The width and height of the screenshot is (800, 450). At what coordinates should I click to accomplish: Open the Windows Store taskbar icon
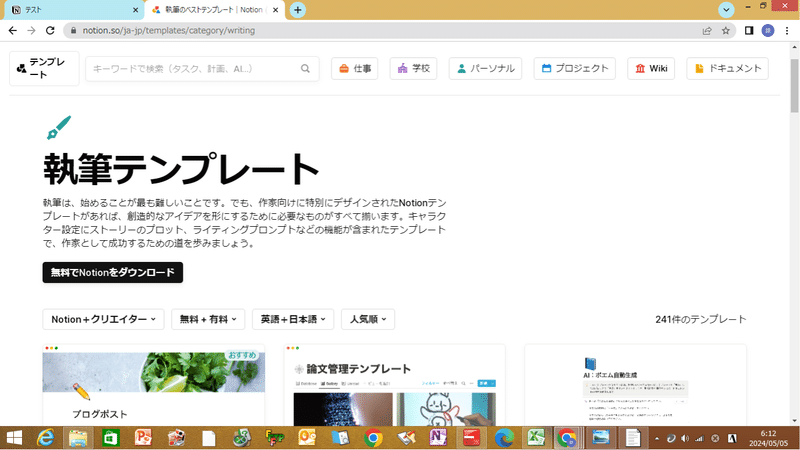(x=110, y=438)
